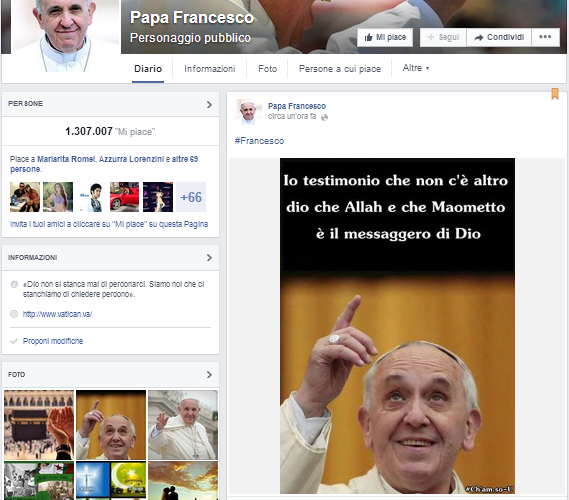Click the +66 more people tile
The width and height of the screenshot is (569, 500).
[x=191, y=197]
